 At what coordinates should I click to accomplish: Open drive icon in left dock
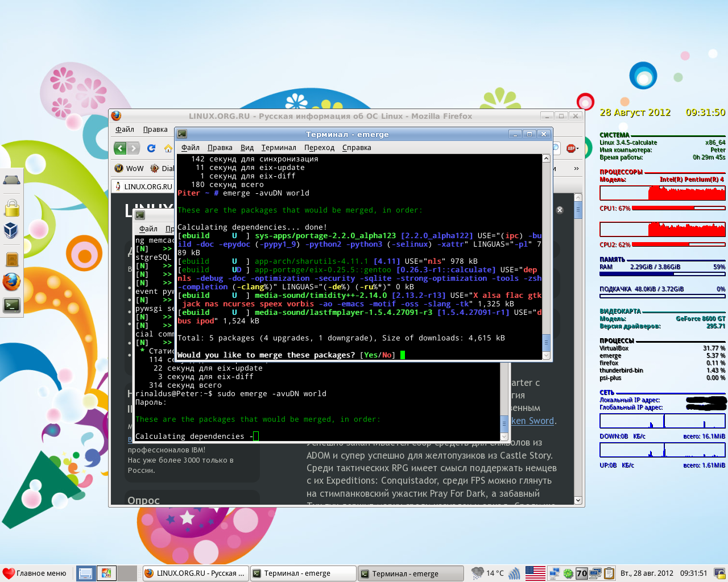(x=11, y=180)
